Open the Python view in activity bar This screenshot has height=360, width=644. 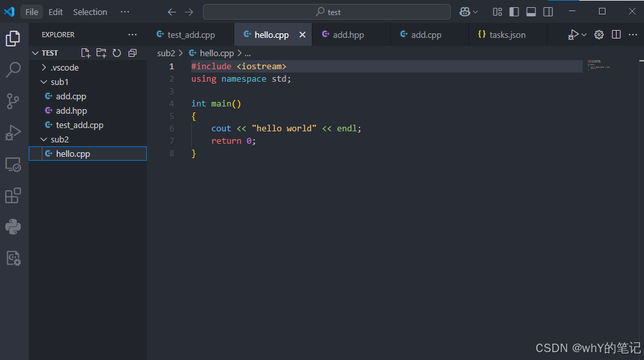[13, 227]
